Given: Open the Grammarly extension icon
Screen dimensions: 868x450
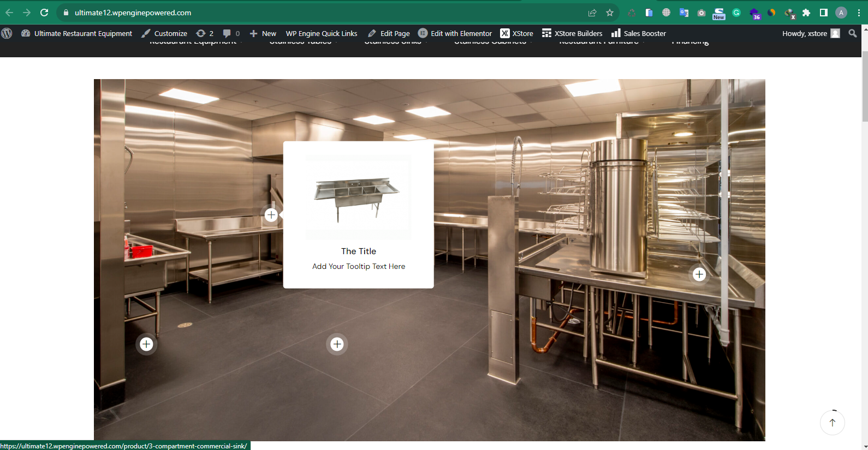Looking at the screenshot, I should click(736, 13).
